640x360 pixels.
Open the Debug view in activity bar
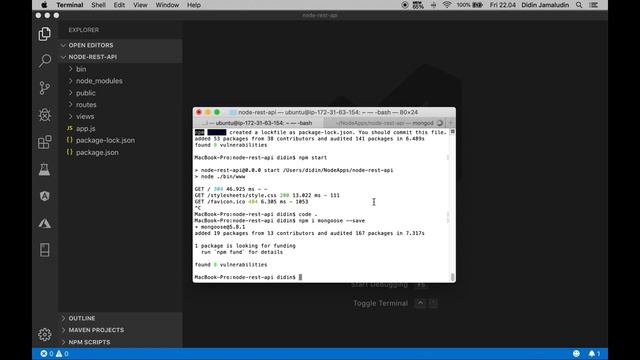tap(44, 115)
